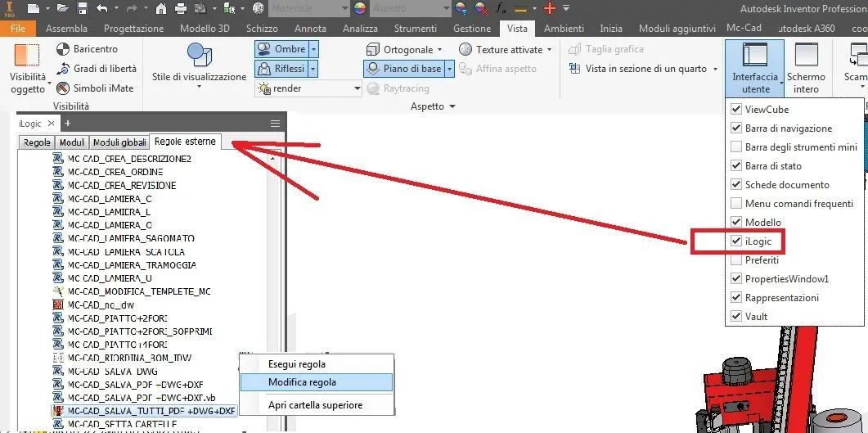The height and width of the screenshot is (433, 868).
Task: Toggle Rappresentazioni checkbox
Action: [x=735, y=297]
